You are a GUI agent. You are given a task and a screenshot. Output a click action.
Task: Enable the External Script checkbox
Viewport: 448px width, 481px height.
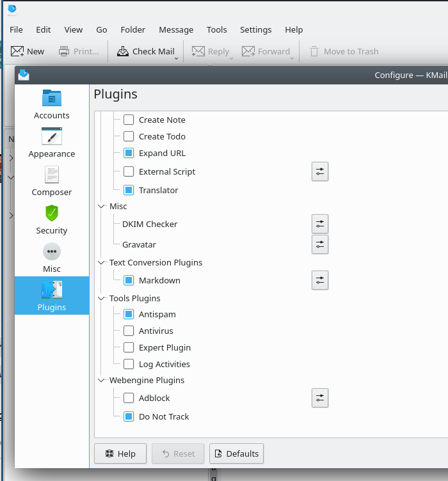pyautogui.click(x=129, y=171)
